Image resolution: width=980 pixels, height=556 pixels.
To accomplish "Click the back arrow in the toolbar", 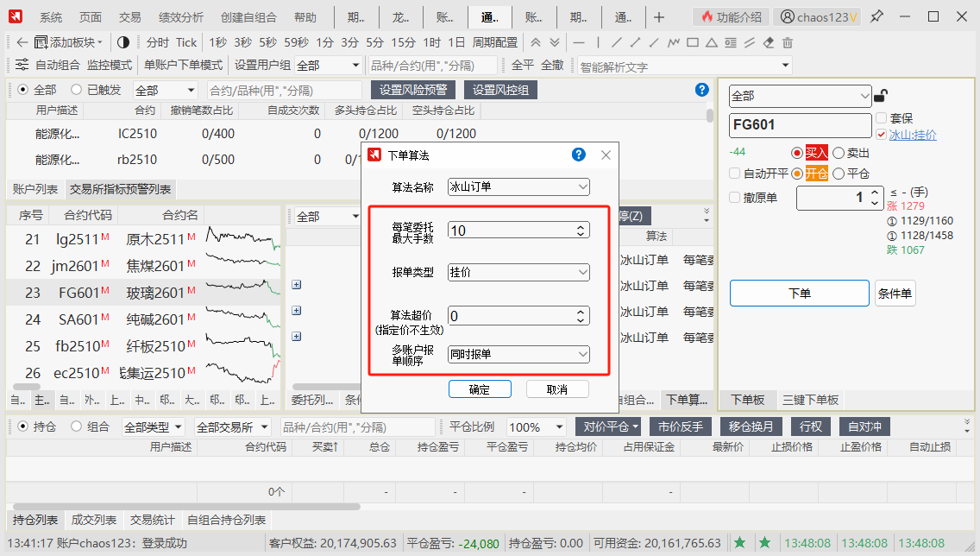I will click(x=21, y=42).
